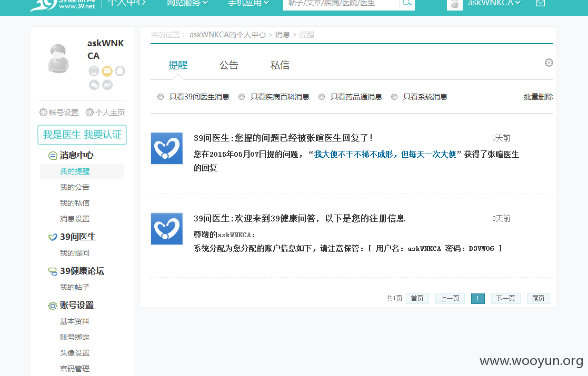This screenshot has width=588, height=376.
Task: Click the profile avatar in sidebar
Action: point(58,58)
